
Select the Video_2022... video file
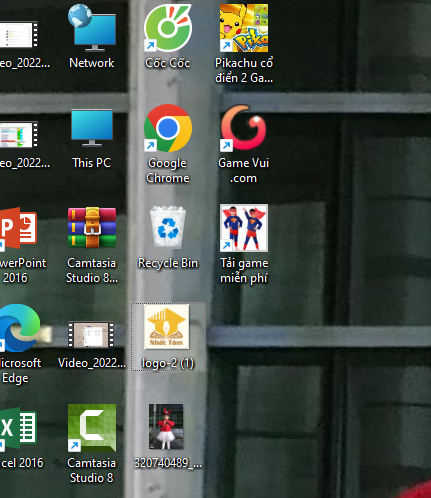pyautogui.click(x=91, y=334)
